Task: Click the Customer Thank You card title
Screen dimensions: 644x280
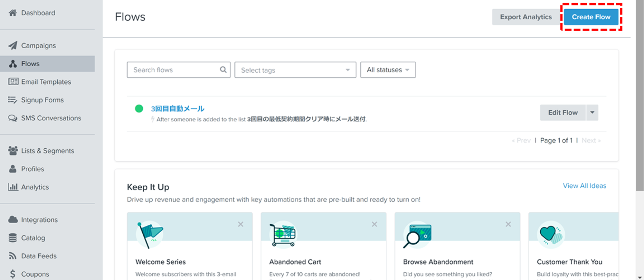Action: 570,262
